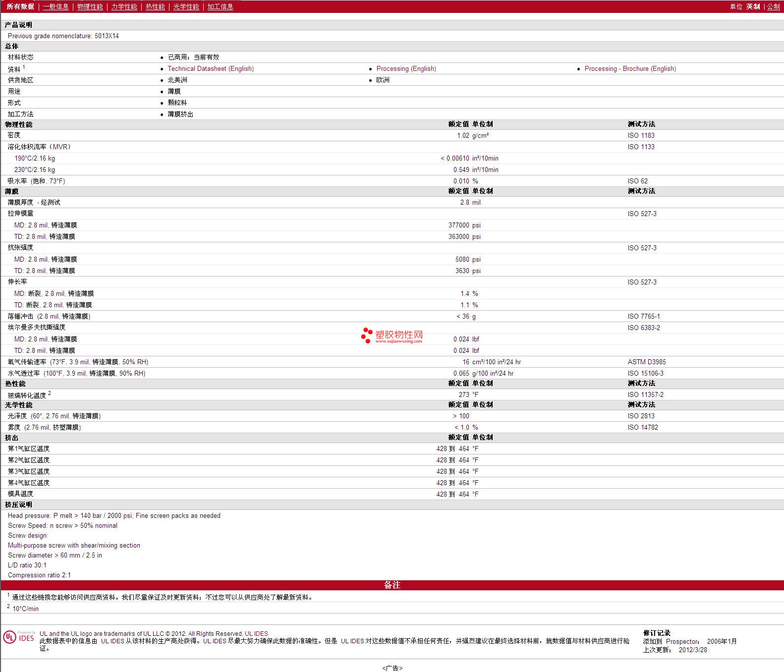Screen dimensions: 784x672
Task: Click UL IDES link after All Rights Reserved
Action: [x=256, y=634]
